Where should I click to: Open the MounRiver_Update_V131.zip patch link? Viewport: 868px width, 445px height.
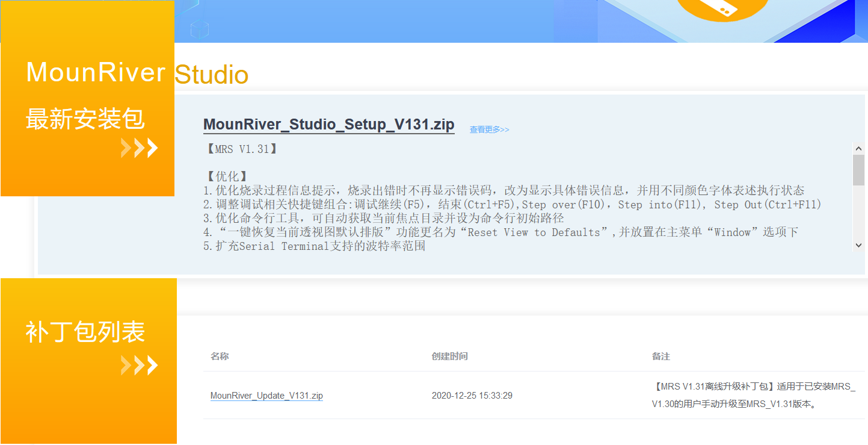[266, 396]
